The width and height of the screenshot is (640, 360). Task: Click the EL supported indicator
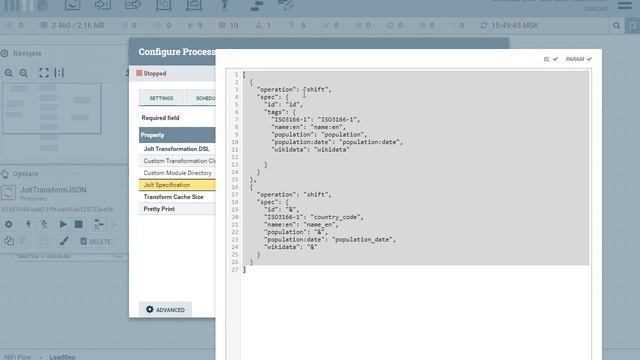tap(550, 59)
